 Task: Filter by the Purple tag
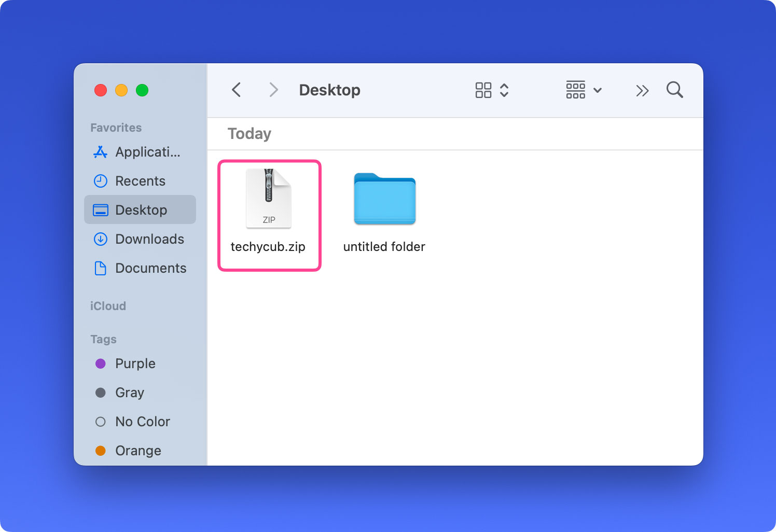[x=135, y=363]
